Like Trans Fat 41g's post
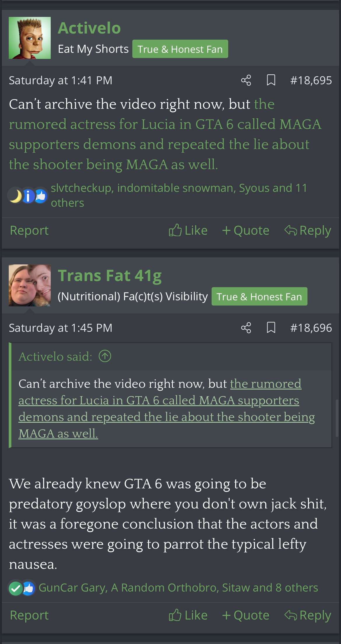The width and height of the screenshot is (341, 644). coord(188,615)
